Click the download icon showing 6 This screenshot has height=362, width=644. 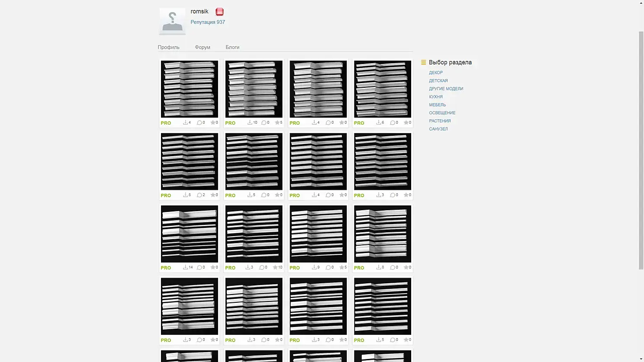pyautogui.click(x=378, y=123)
